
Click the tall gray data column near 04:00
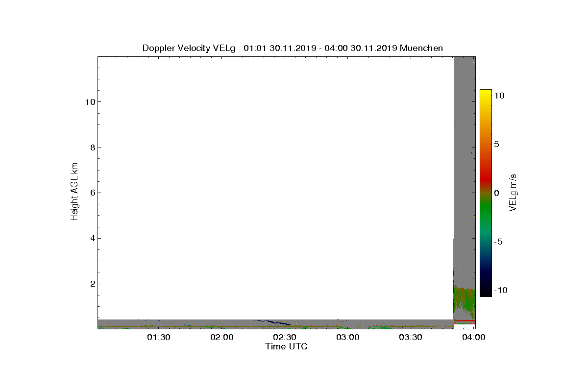click(465, 171)
